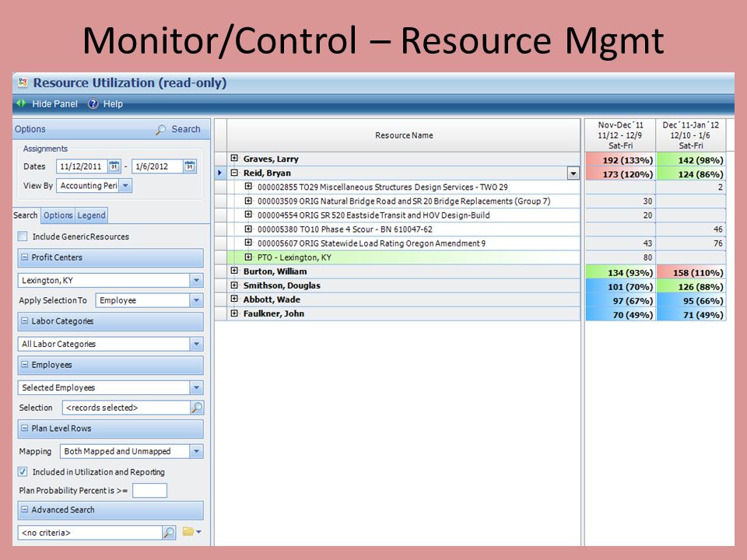
Task: Open the Mapping Both Mapped and Unmapped dropdown
Action: 196,451
